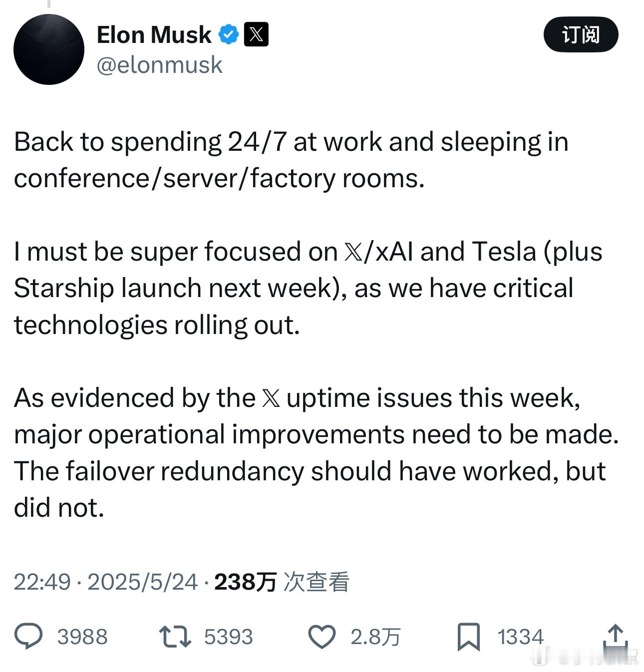Click the black X affiliate badge
This screenshot has width=644, height=672.
point(256,34)
